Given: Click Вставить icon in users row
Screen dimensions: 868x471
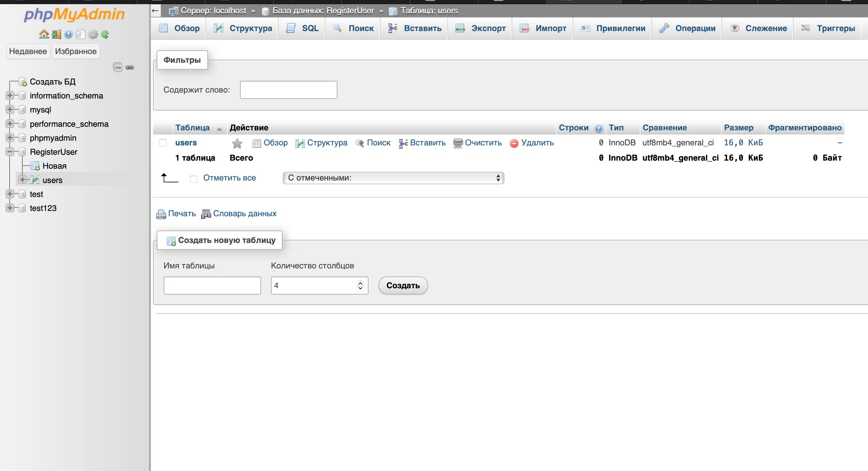Looking at the screenshot, I should click(x=403, y=143).
